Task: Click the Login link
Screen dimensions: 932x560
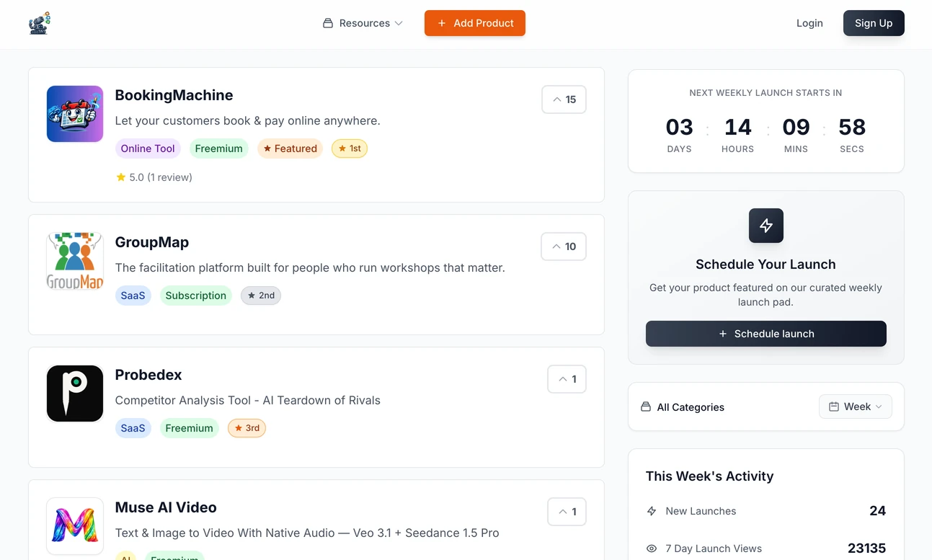Action: tap(809, 23)
